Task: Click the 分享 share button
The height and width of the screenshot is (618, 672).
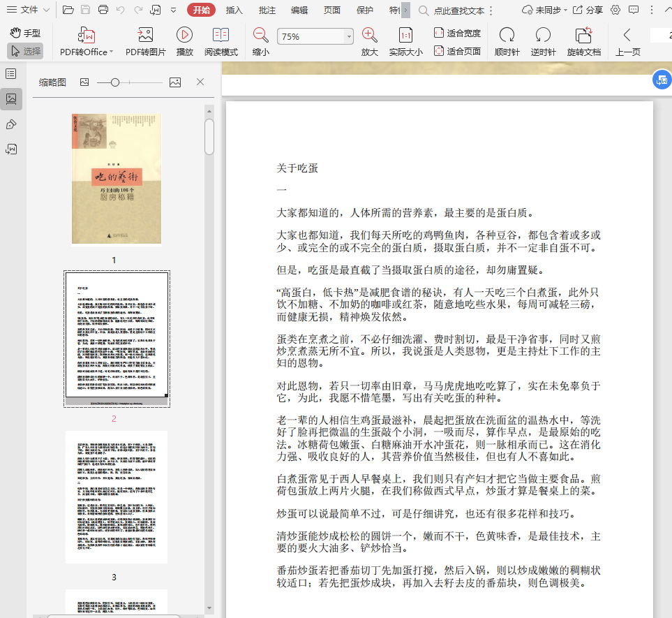Action: (588, 10)
